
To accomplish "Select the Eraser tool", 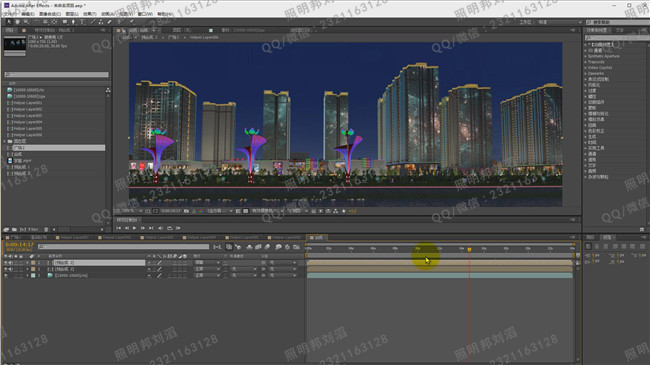I will click(109, 22).
